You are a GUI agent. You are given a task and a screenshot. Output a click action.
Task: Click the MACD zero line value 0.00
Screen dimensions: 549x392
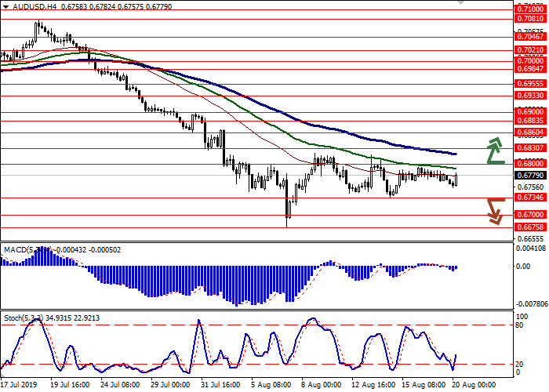pyautogui.click(x=523, y=267)
